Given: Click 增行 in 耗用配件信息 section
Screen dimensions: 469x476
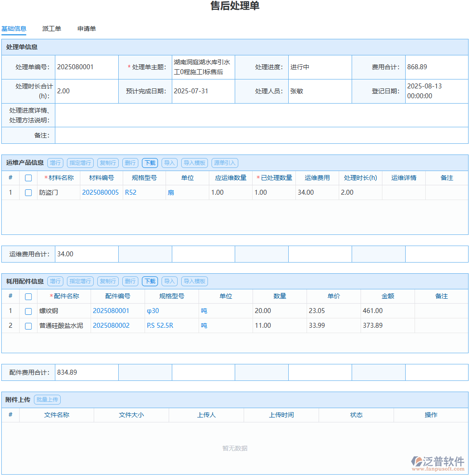Looking at the screenshot, I should (x=55, y=281).
